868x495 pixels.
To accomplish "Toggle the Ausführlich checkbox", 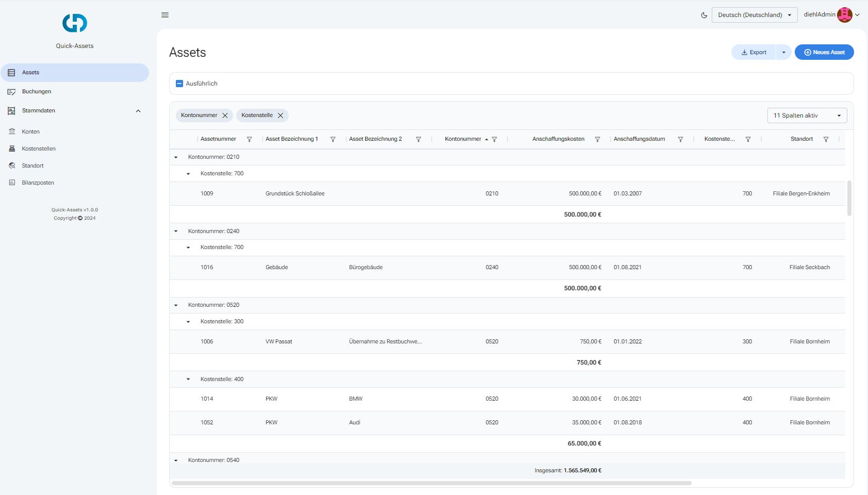I will click(x=179, y=84).
